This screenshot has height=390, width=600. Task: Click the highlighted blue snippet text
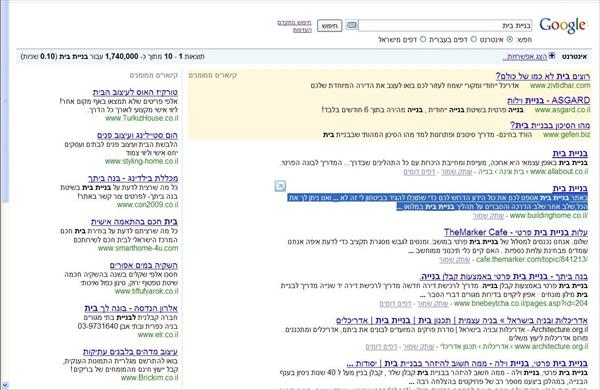point(437,202)
